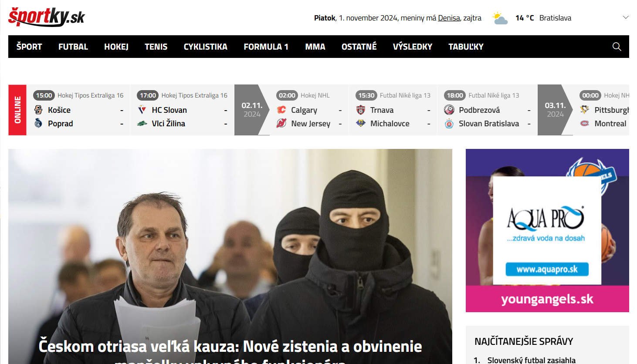Jump to the 02.11. 2024 date marker
637x364 pixels.
pyautogui.click(x=251, y=110)
